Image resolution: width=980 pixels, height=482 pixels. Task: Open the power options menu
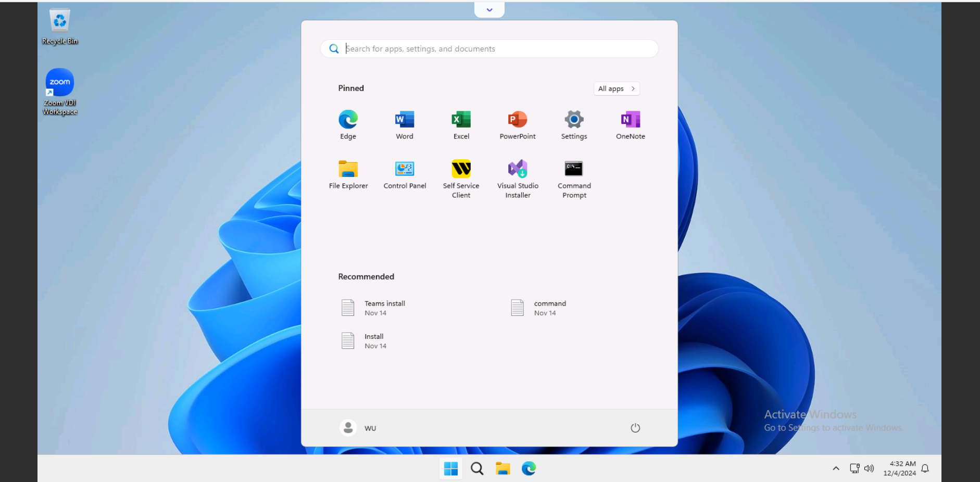(635, 427)
